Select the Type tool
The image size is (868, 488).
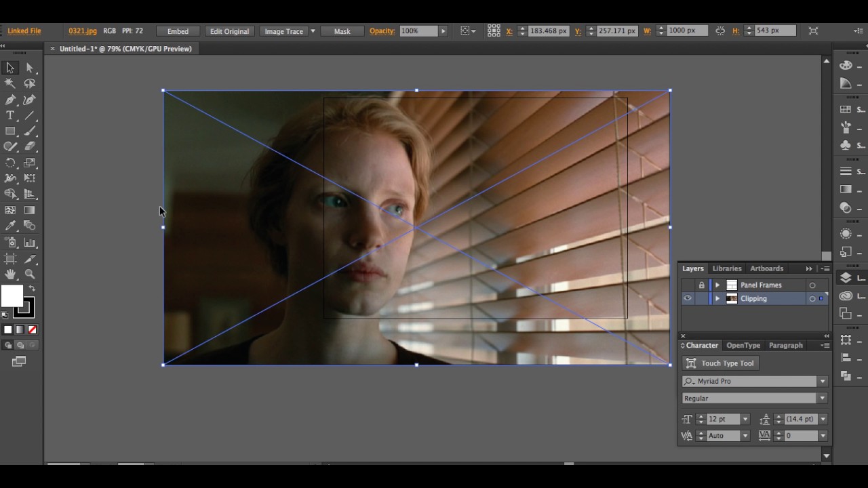pos(10,115)
